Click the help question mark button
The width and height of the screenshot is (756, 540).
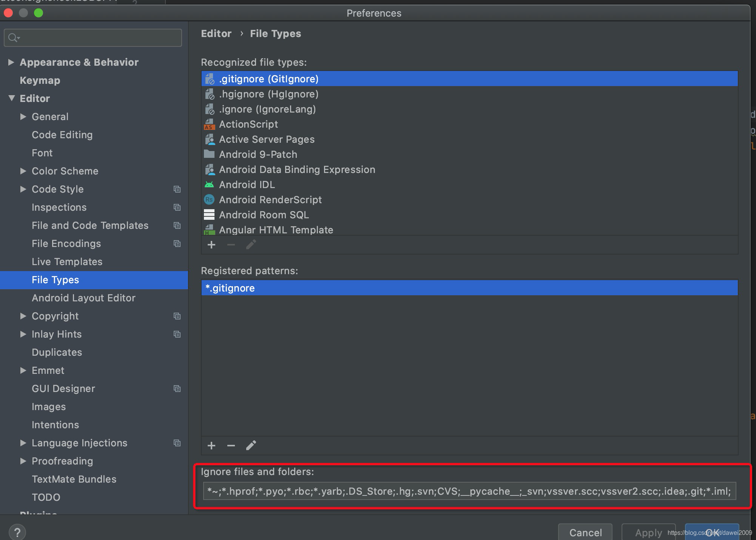[x=17, y=532]
